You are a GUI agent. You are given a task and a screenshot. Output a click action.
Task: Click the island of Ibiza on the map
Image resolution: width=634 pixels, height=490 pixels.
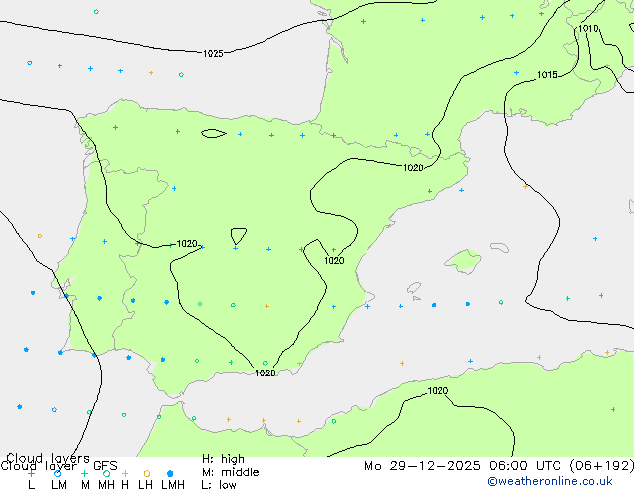414,288
